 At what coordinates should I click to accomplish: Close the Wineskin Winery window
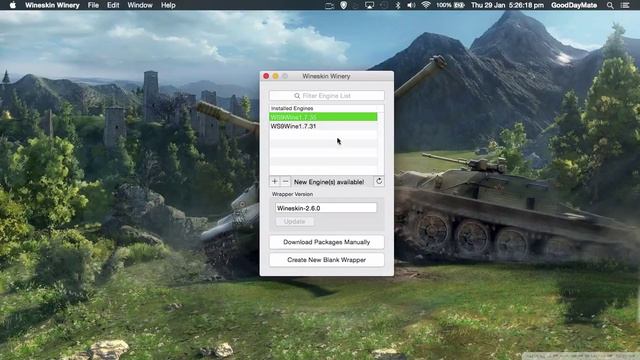pyautogui.click(x=266, y=76)
